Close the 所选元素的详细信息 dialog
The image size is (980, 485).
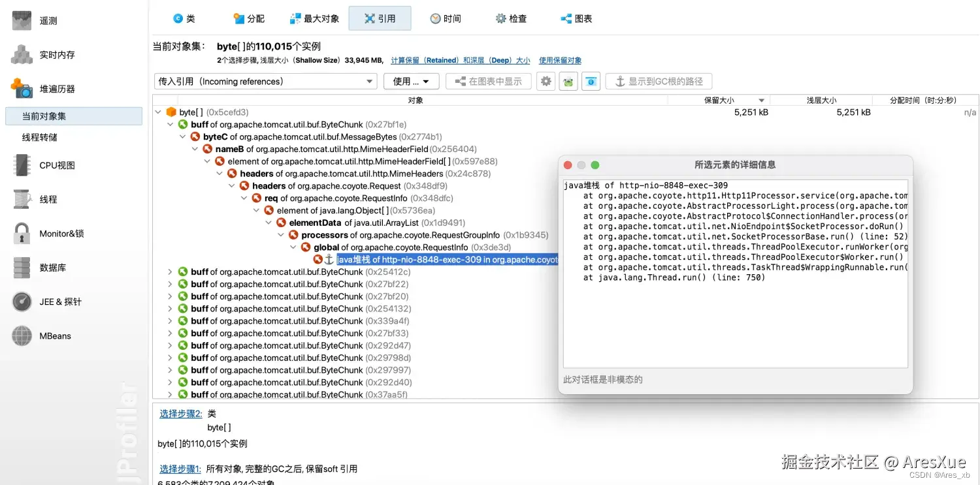[x=568, y=165]
